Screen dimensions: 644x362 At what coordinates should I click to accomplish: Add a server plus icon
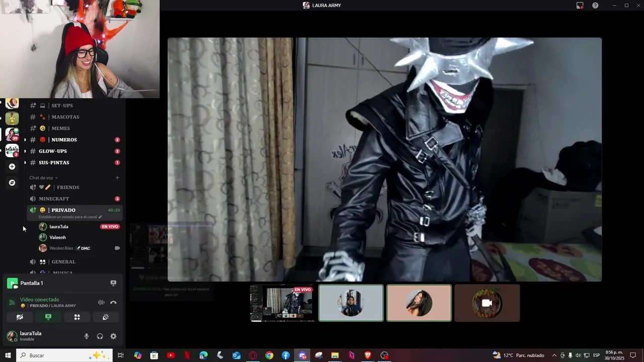[12, 166]
